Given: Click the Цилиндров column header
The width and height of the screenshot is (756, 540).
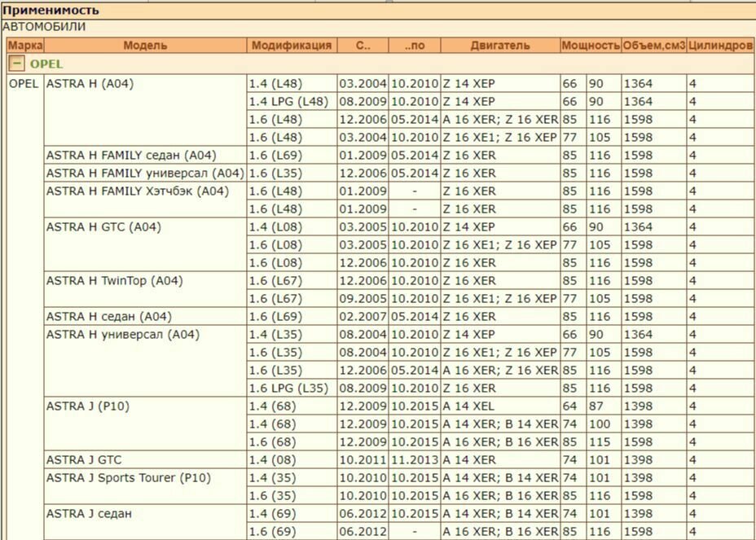Looking at the screenshot, I should [720, 46].
